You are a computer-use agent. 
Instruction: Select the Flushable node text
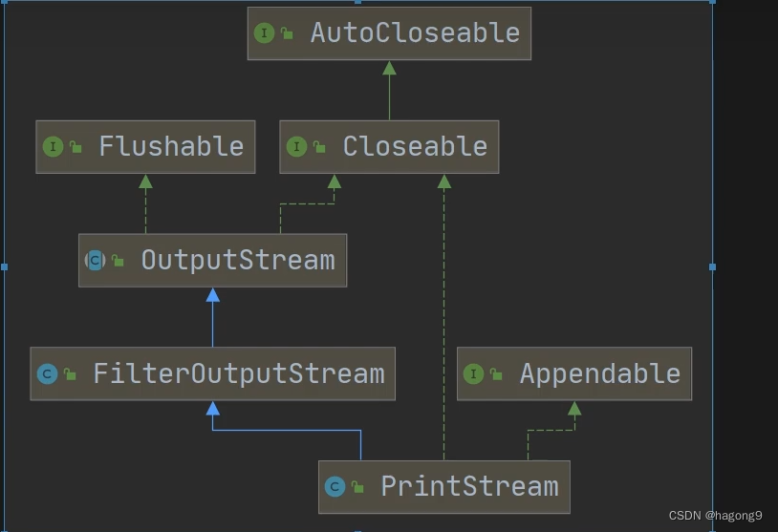pyautogui.click(x=171, y=147)
